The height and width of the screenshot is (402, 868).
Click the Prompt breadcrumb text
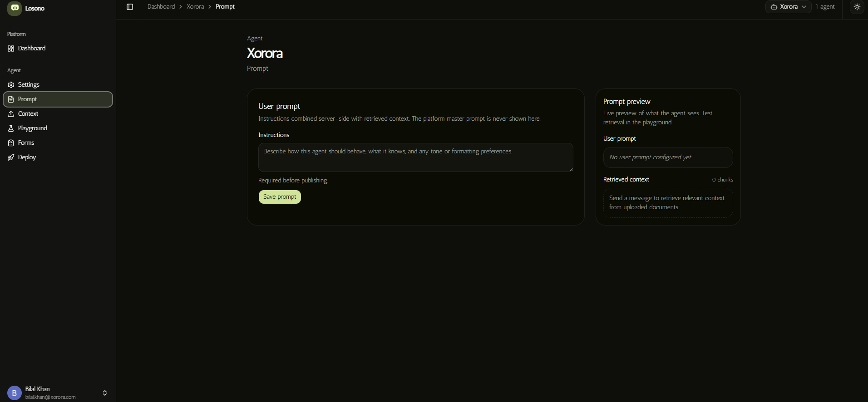point(225,7)
